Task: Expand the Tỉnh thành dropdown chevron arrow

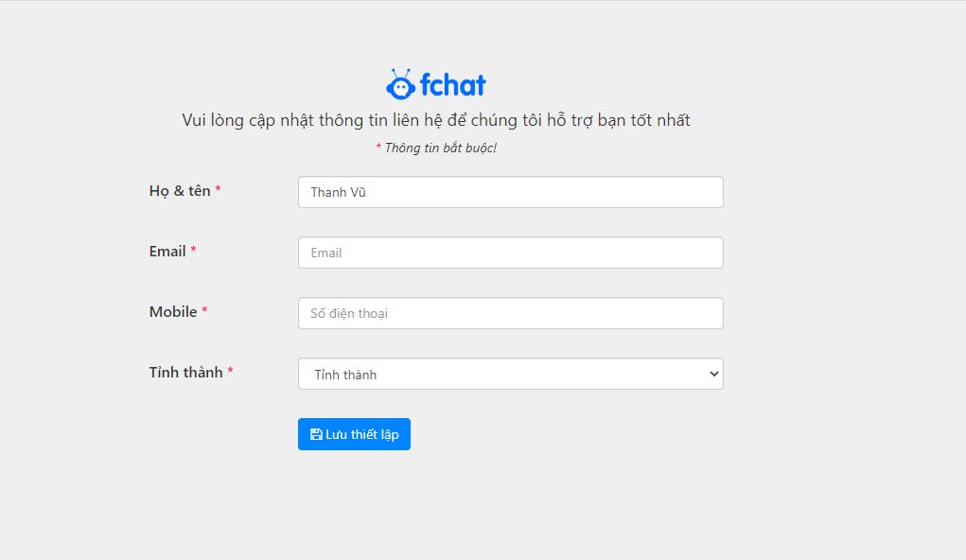Action: (713, 374)
